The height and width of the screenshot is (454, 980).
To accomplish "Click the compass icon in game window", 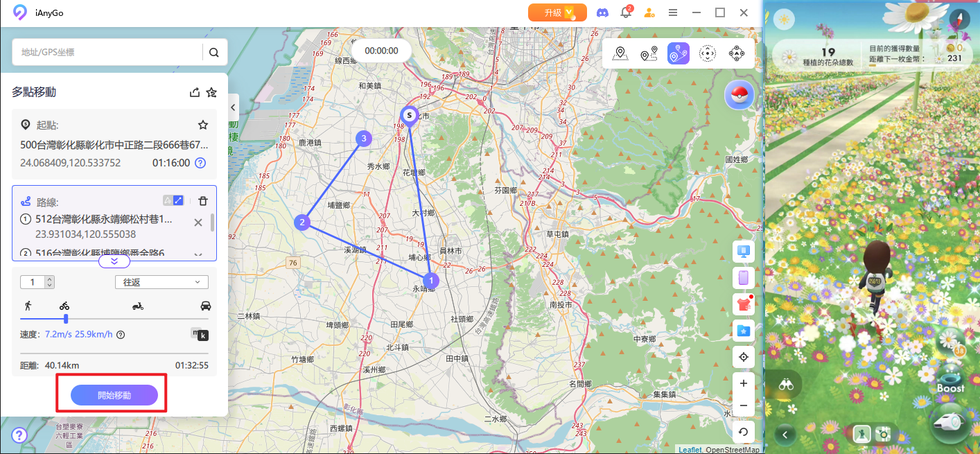I will point(960,19).
